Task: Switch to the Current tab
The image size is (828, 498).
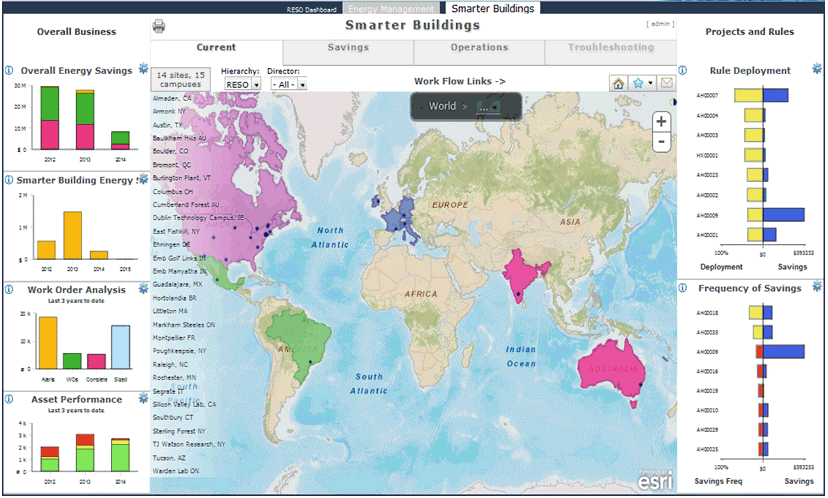Action: [x=216, y=47]
